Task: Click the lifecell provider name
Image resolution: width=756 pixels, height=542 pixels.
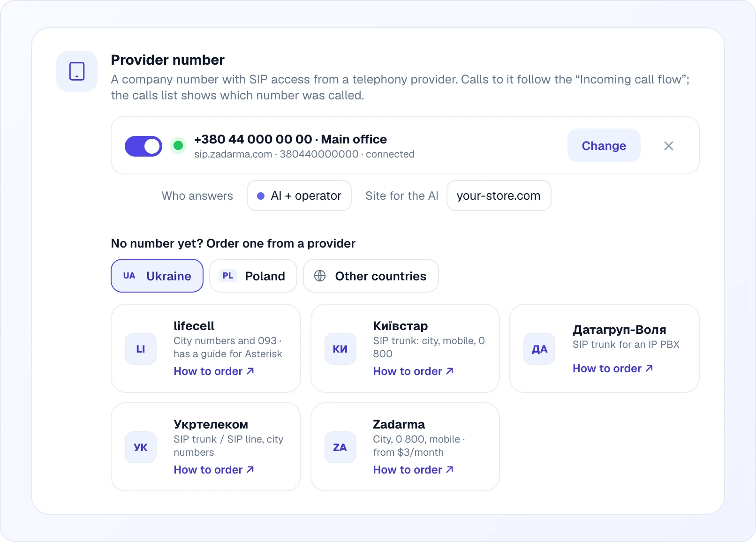Action: (x=194, y=326)
